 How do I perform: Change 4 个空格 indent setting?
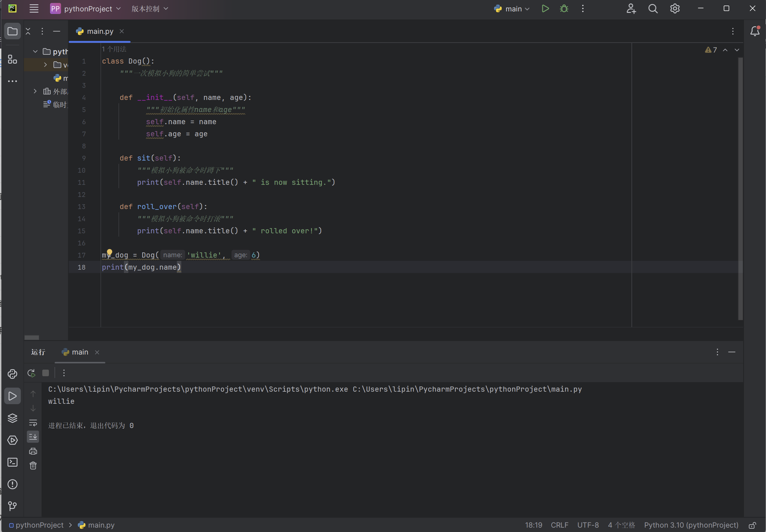point(621,525)
